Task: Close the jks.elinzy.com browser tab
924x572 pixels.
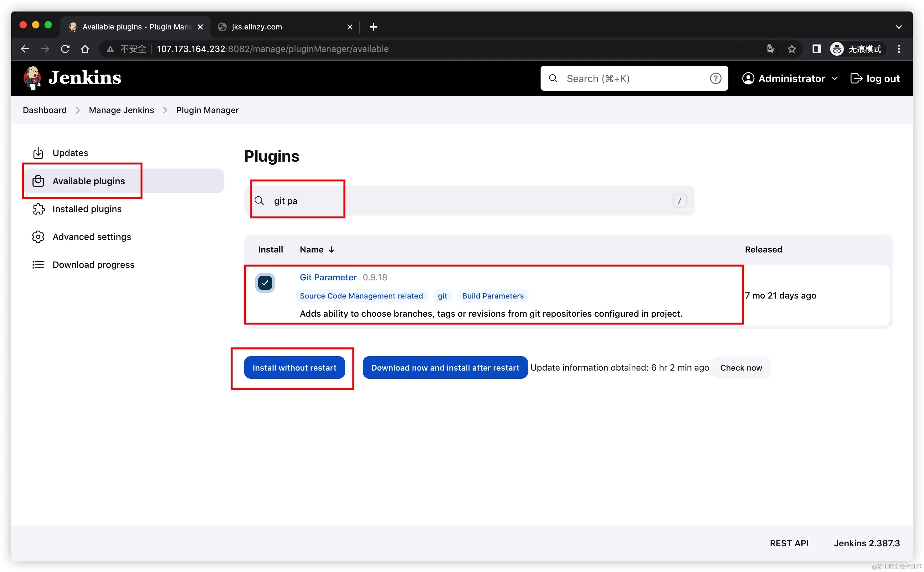Action: tap(350, 27)
